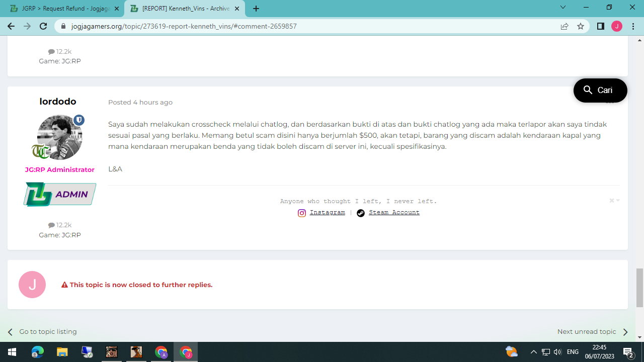The image size is (644, 362).
Task: Click the ADMIN group badge image
Action: (x=60, y=194)
